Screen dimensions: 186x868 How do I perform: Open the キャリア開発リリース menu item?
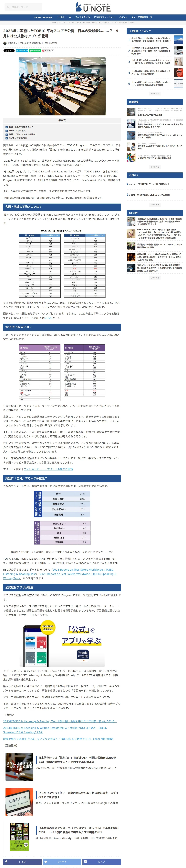point(142,17)
